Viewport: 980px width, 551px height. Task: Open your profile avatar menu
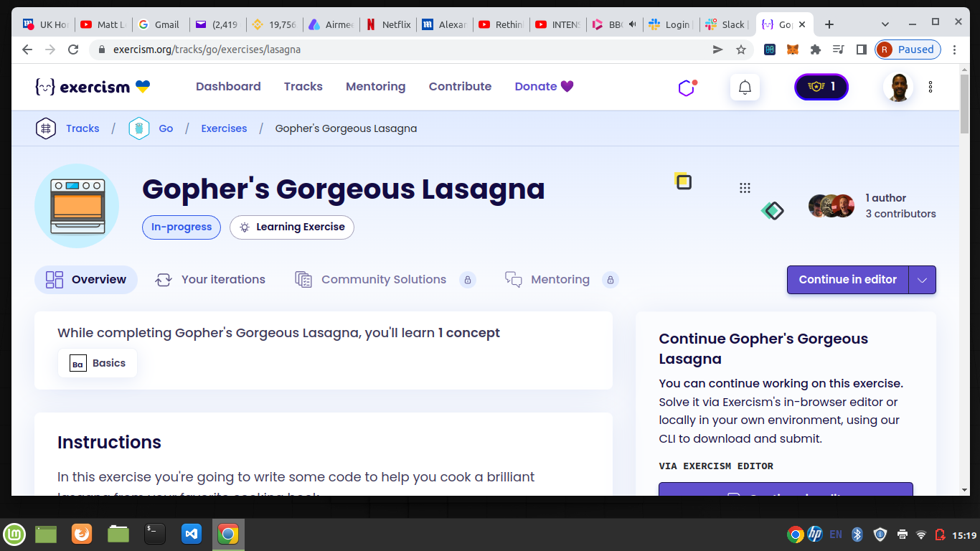coord(897,86)
